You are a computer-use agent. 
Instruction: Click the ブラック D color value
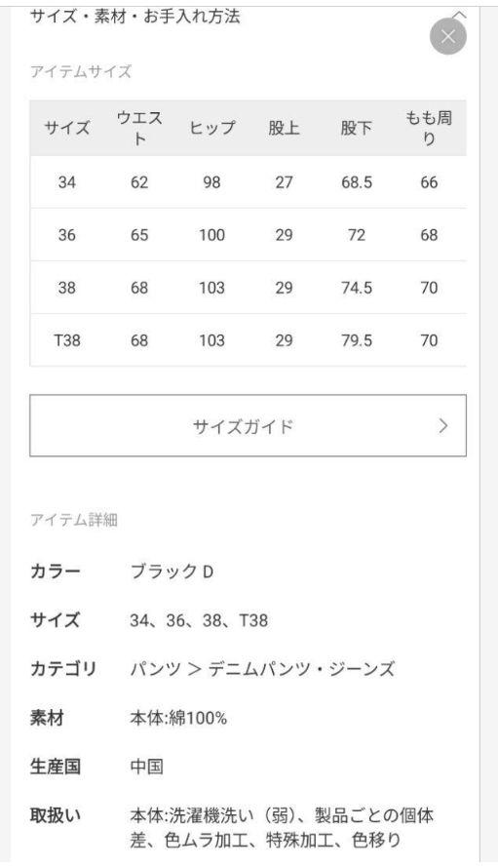point(172,572)
